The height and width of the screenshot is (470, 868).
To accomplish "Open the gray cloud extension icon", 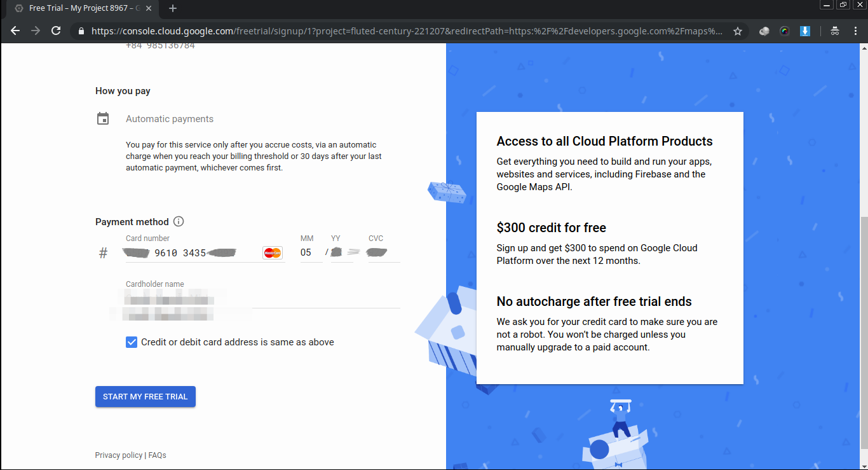I will click(x=765, y=31).
